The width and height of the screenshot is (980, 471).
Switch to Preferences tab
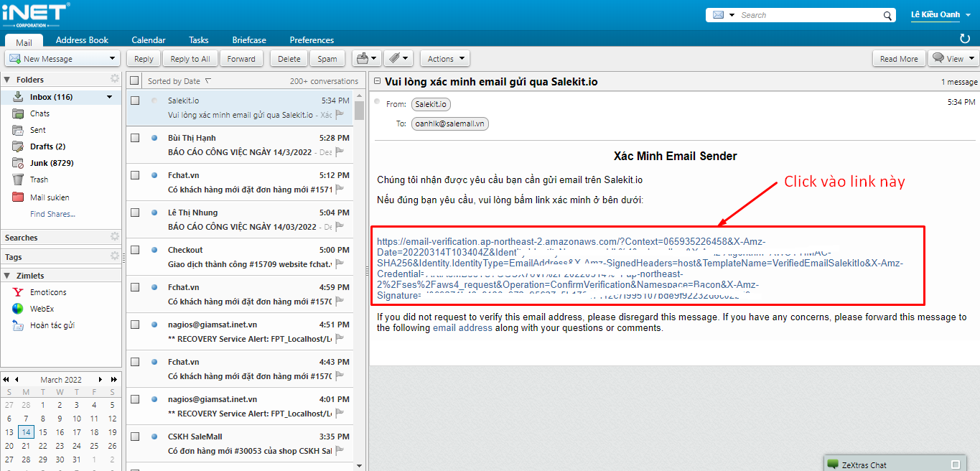312,40
